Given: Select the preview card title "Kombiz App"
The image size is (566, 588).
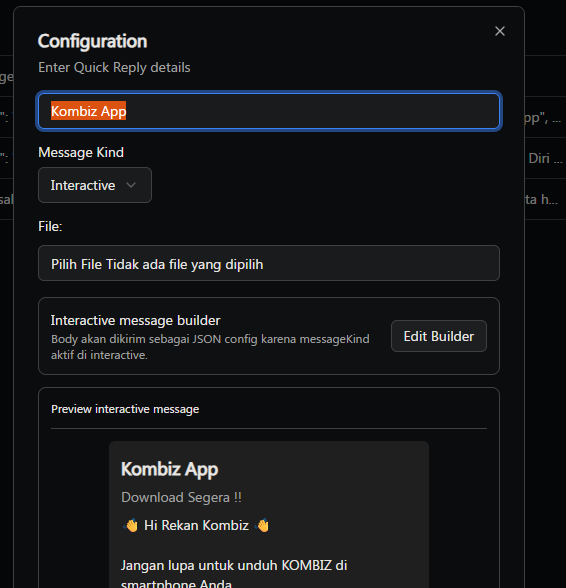Looking at the screenshot, I should pyautogui.click(x=170, y=470).
